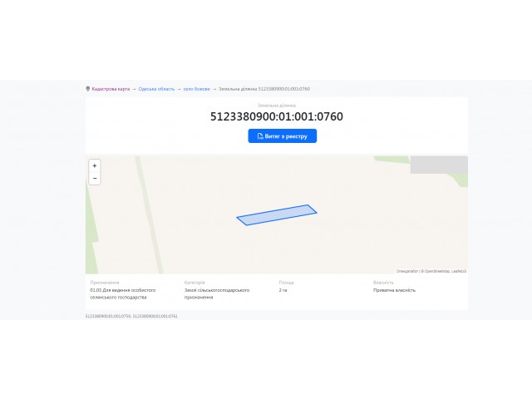
Task: Click the location pin icon in breadcrumb
Action: point(87,89)
